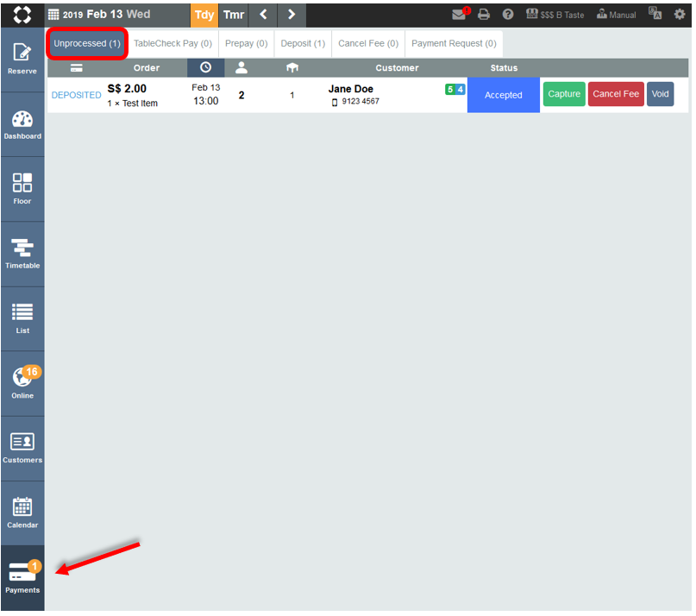Open the Manual user menu

pos(616,15)
